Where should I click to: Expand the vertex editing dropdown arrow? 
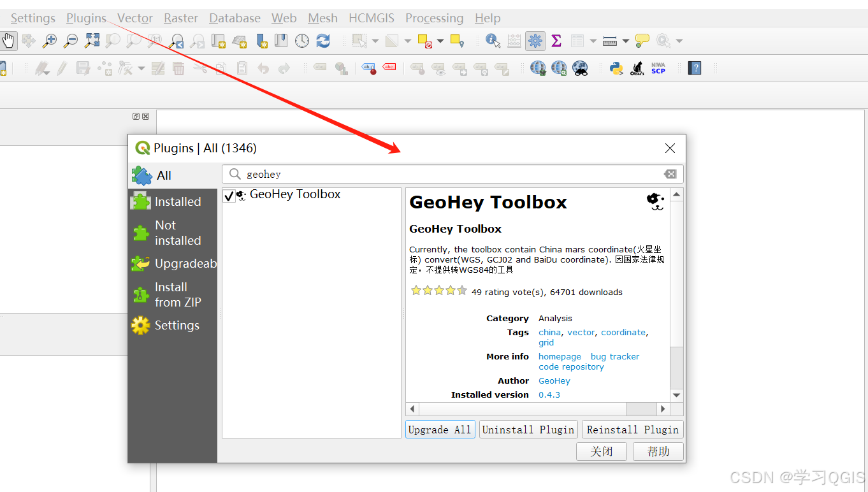click(141, 68)
